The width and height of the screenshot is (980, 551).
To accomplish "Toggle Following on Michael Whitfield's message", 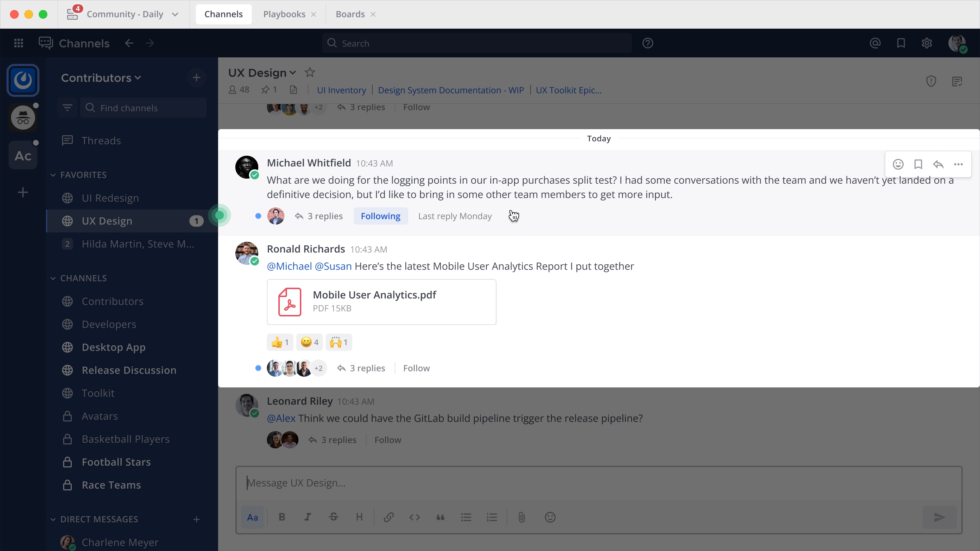I will click(380, 216).
